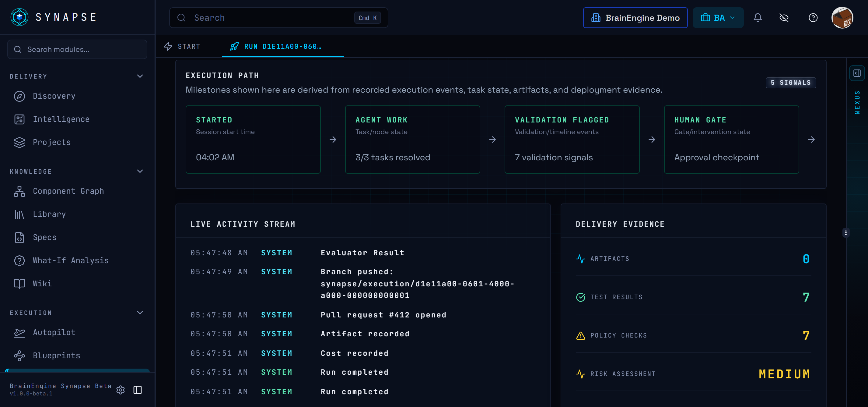This screenshot has width=868, height=407.
Task: Select the Run D1E11A00-060 tab
Action: [x=282, y=47]
